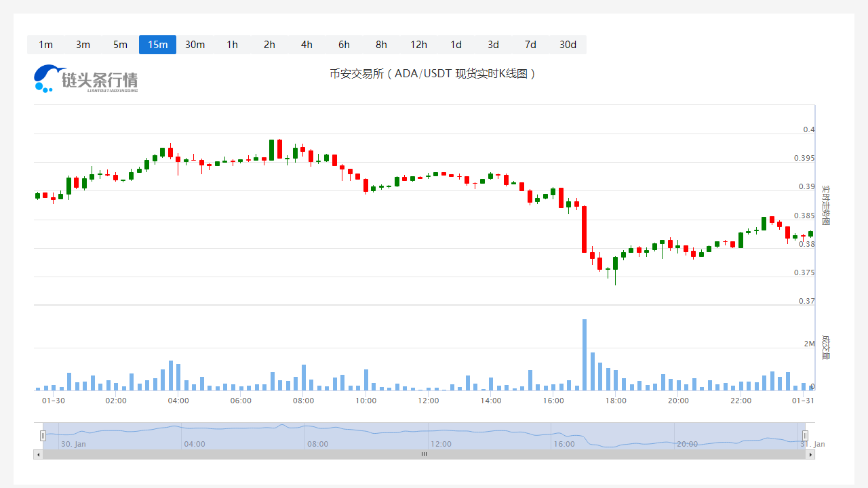Click the chart title 币安交易所 ADA/USDT
The width and height of the screenshot is (868, 488).
pyautogui.click(x=433, y=74)
